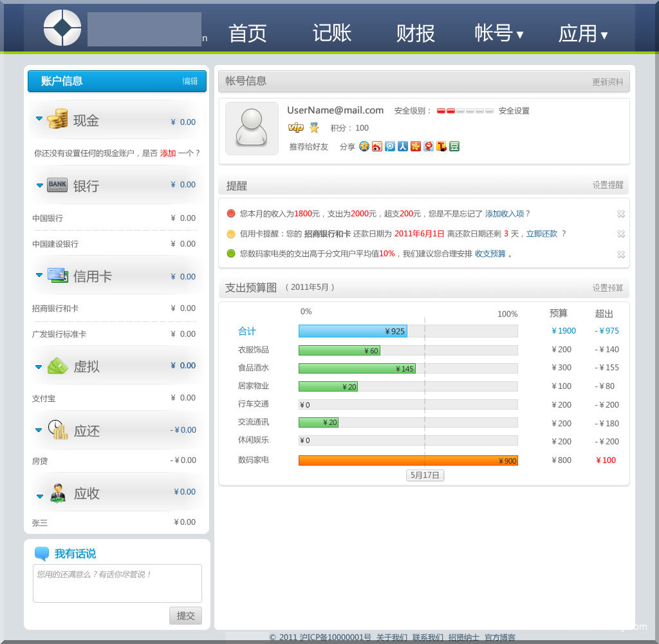Click the site logo in header
The image size is (659, 644).
tap(62, 28)
